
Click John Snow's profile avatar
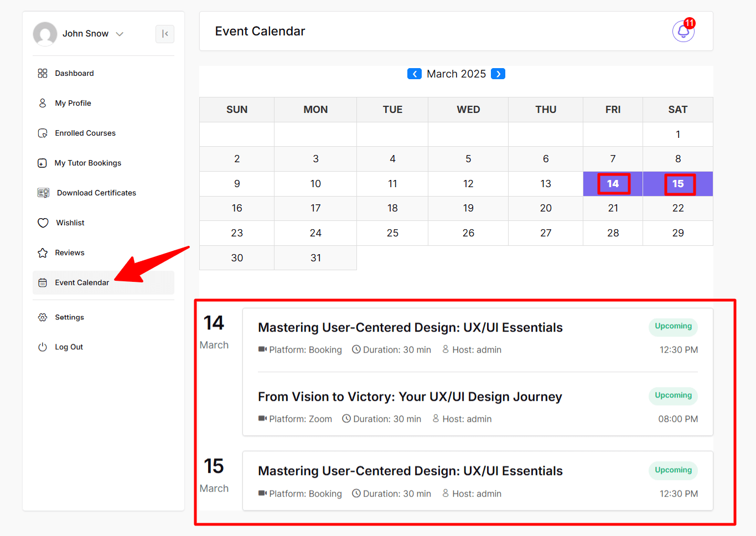45,34
